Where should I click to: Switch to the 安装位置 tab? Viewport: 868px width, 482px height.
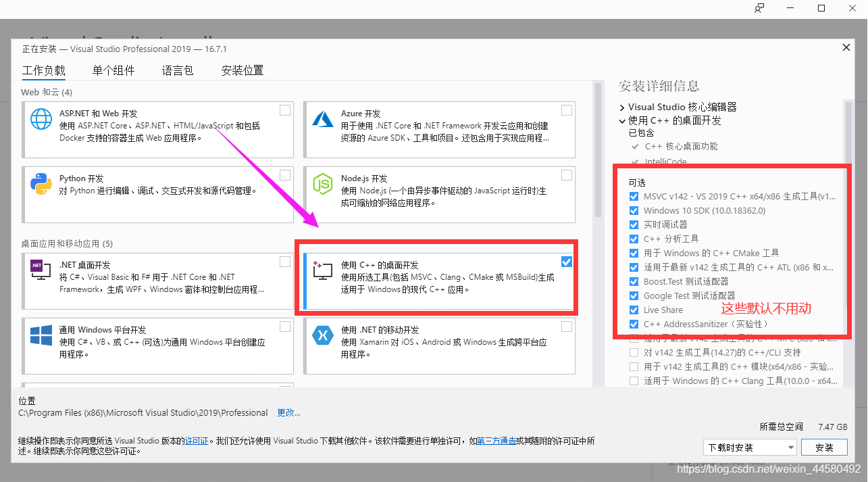tap(242, 70)
